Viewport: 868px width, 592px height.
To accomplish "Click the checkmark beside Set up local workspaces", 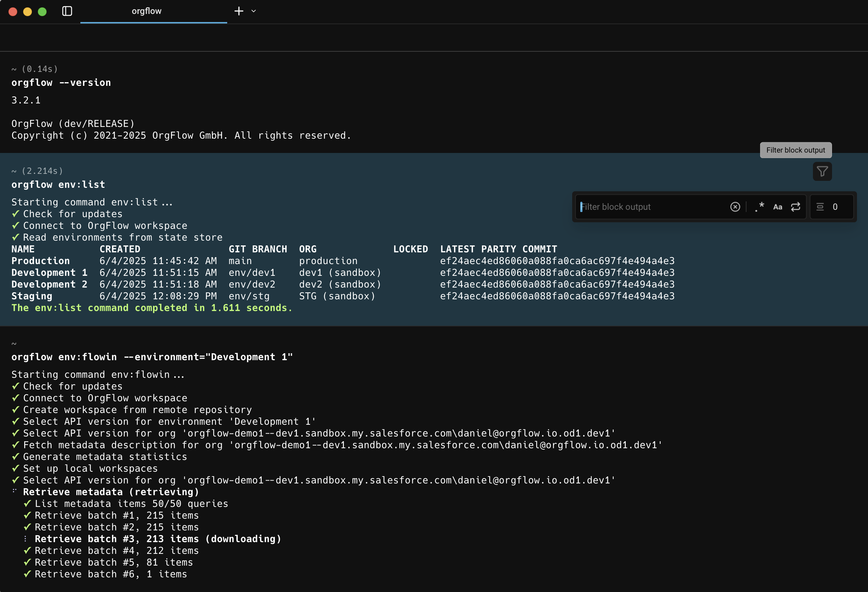I will (x=16, y=468).
